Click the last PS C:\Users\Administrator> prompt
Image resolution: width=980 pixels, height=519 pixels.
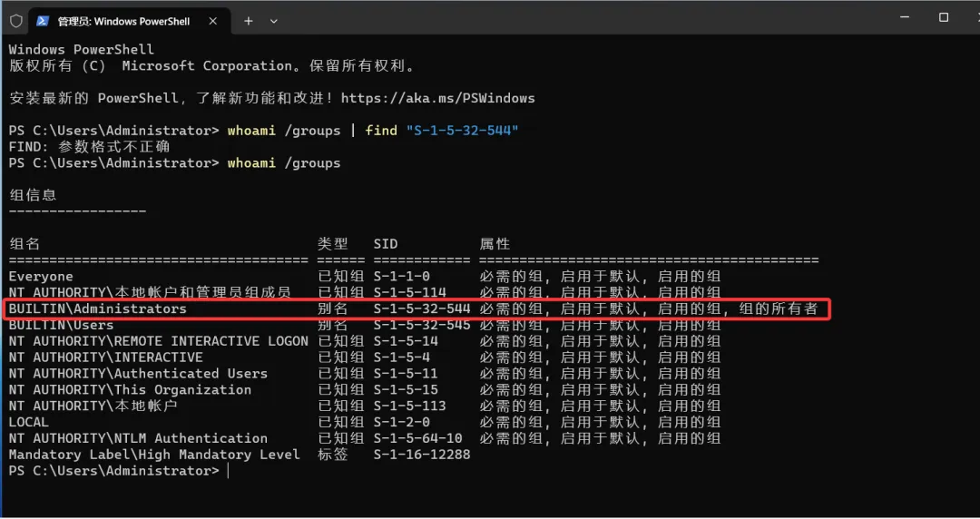tap(113, 471)
